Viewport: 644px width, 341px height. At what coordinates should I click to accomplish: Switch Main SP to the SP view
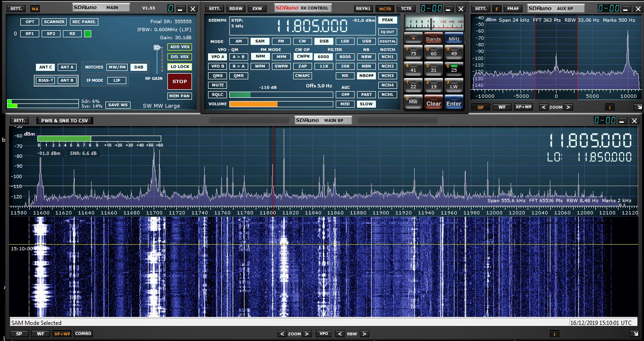point(19,334)
